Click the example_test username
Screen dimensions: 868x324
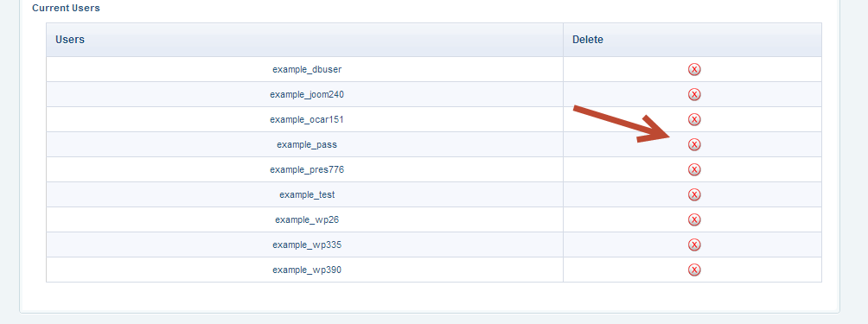307,194
